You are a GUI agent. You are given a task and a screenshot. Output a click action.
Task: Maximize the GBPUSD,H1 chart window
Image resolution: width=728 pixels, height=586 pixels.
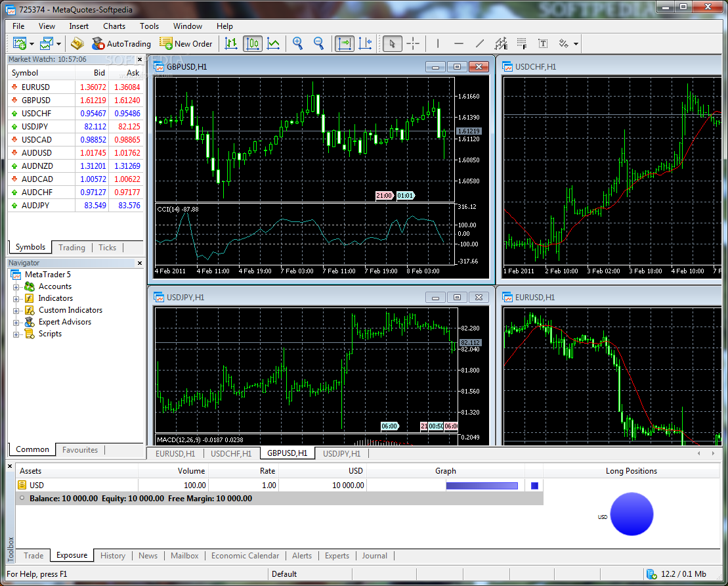pos(458,67)
